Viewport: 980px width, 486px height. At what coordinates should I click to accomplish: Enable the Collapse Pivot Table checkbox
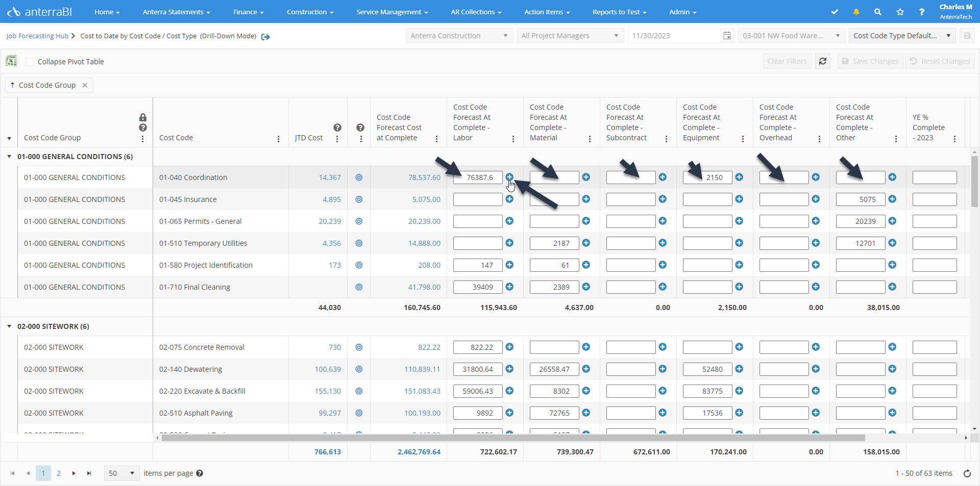30,62
